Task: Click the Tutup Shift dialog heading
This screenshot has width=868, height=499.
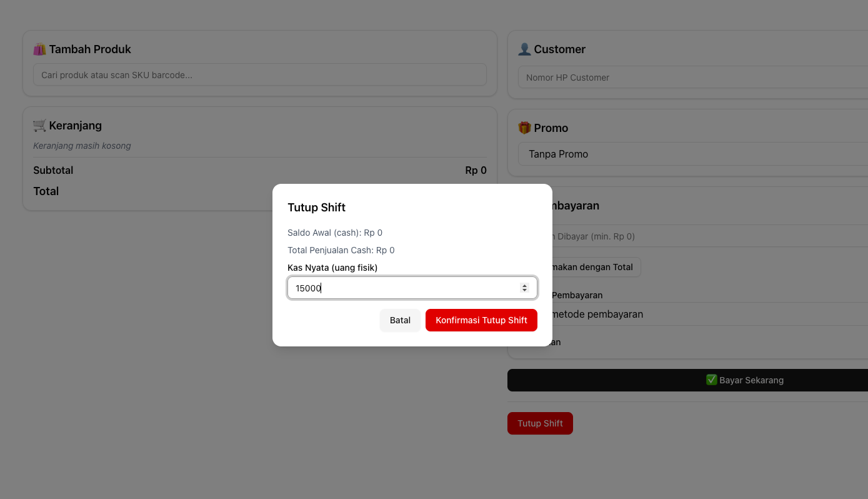Action: tap(316, 208)
